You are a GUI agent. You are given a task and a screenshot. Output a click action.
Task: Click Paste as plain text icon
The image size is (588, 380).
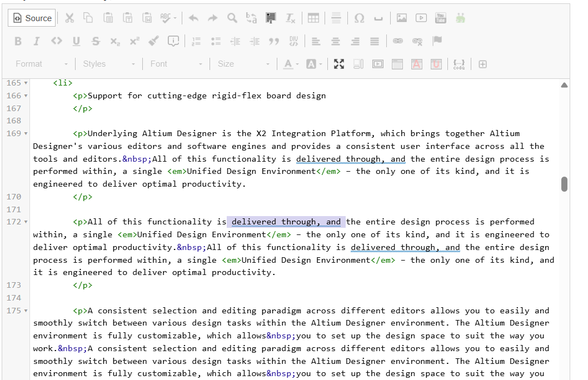127,18
